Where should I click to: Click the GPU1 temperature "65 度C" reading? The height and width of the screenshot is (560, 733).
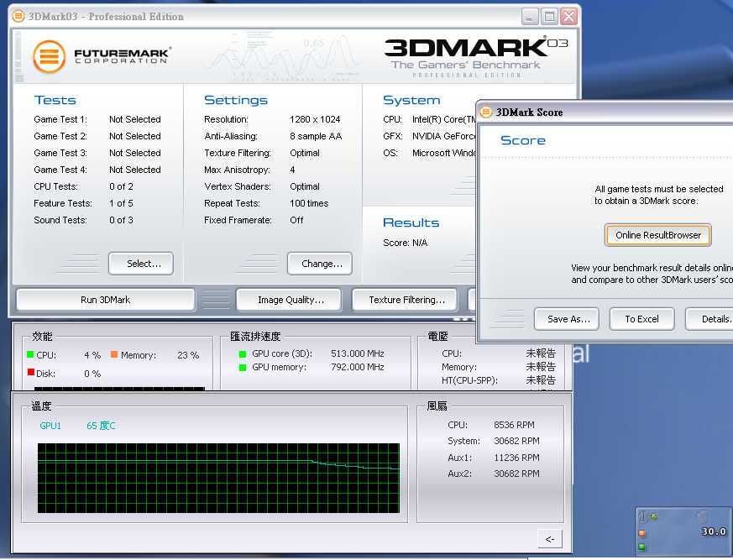pos(101,426)
